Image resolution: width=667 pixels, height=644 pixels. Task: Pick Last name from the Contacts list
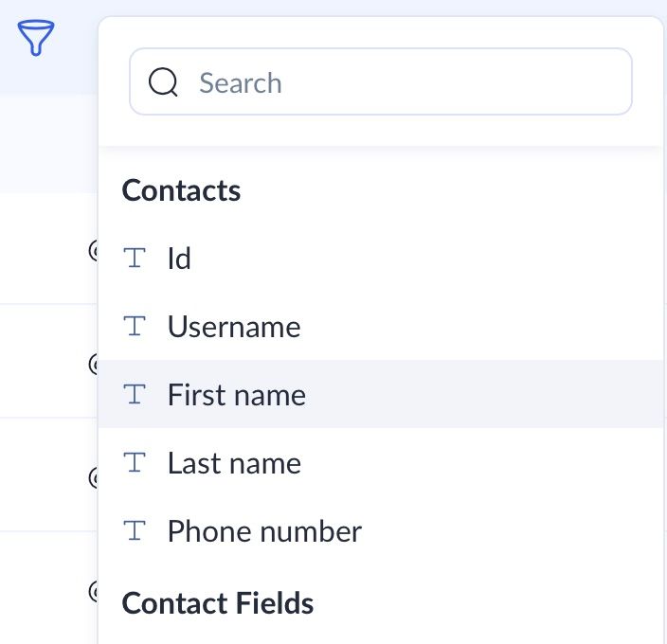[234, 463]
